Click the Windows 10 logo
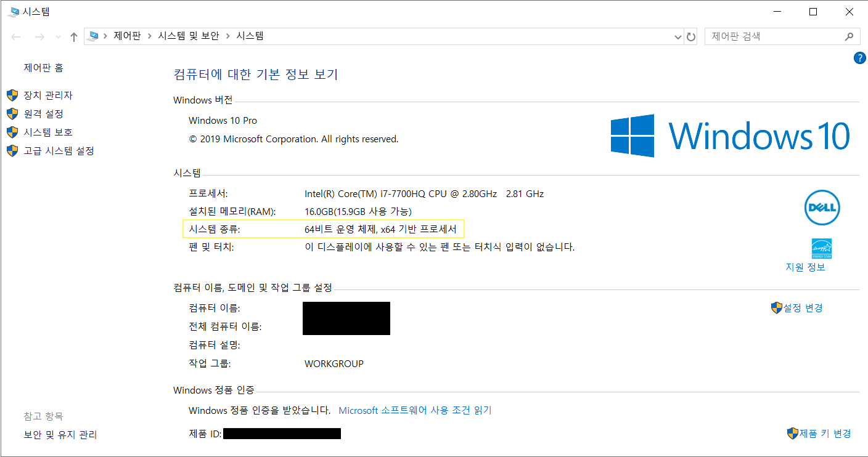The width and height of the screenshot is (868, 457). pos(731,135)
